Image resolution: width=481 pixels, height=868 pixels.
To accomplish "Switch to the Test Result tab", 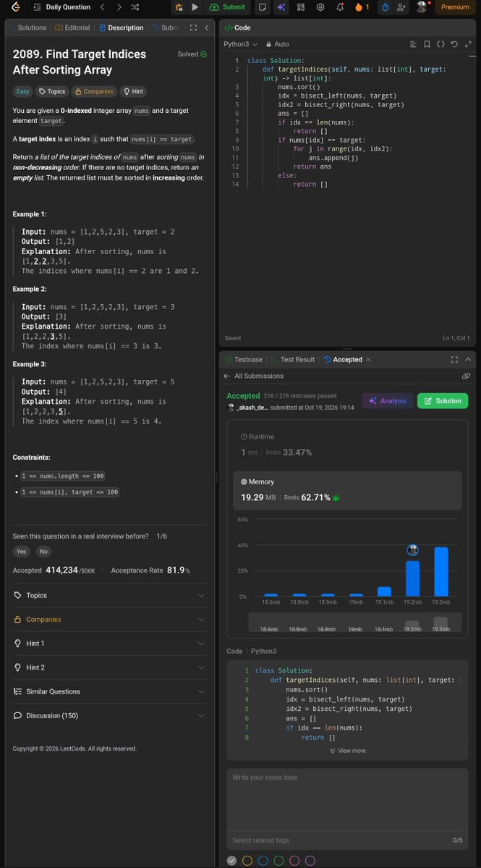I will (292, 359).
